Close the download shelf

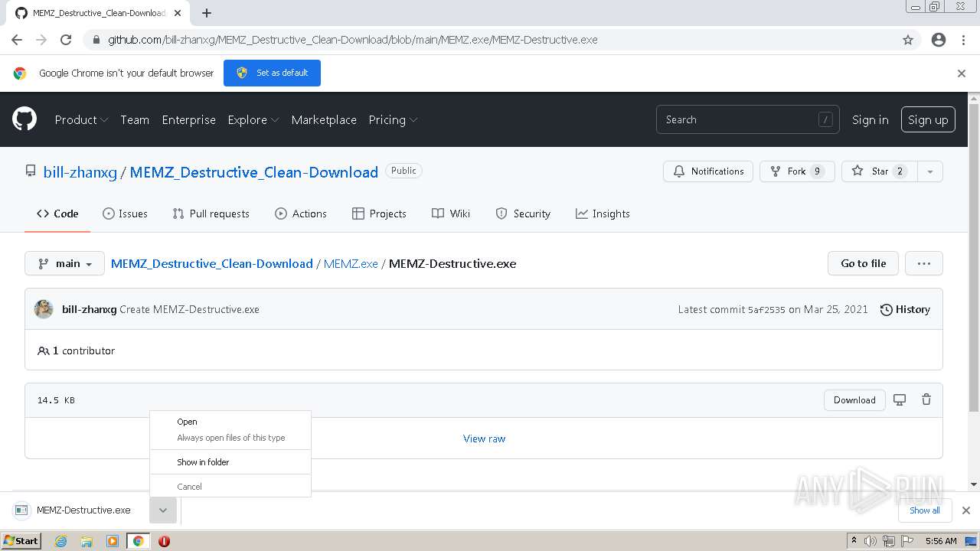(x=966, y=510)
